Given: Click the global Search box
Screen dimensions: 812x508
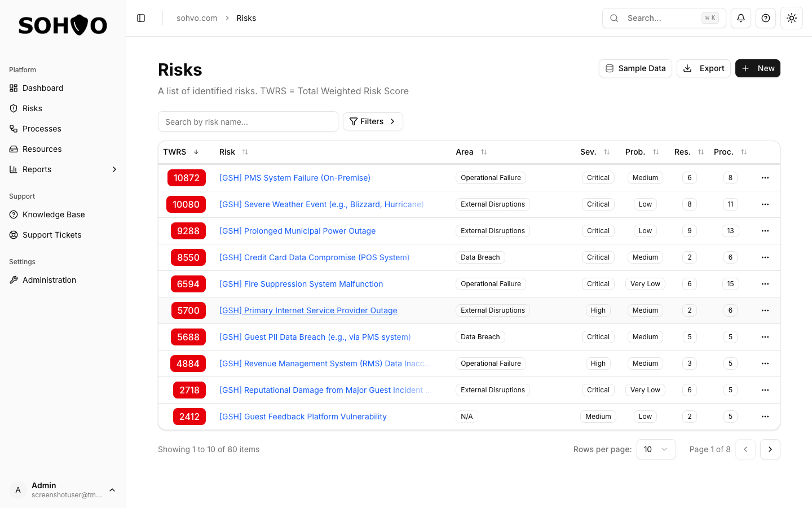Looking at the screenshot, I should 664,18.
